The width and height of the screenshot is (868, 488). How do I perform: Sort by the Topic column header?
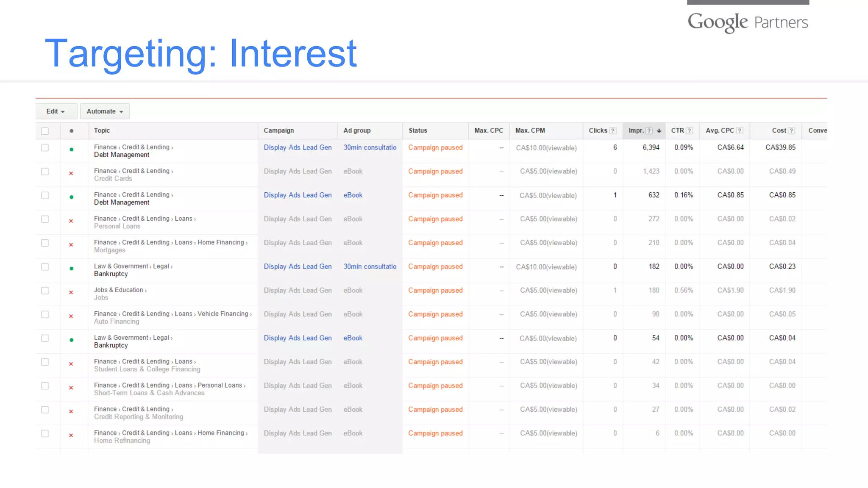pyautogui.click(x=102, y=130)
